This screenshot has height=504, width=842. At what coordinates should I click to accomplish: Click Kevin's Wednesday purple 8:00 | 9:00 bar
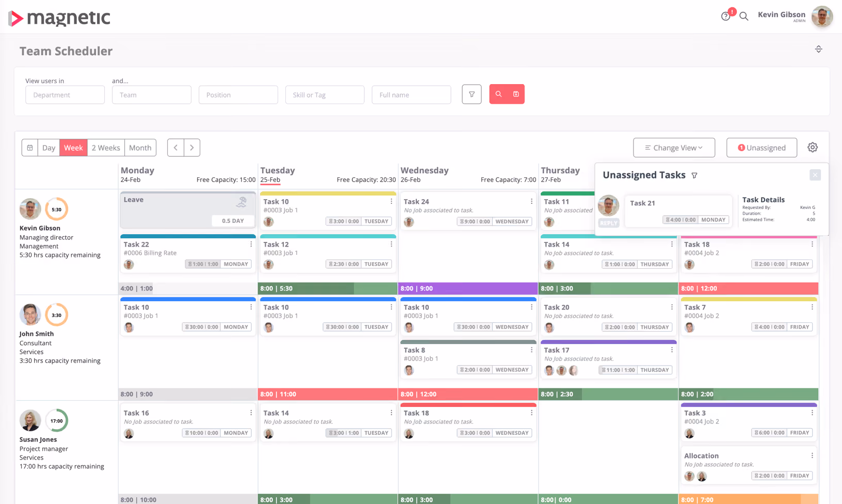pos(468,288)
